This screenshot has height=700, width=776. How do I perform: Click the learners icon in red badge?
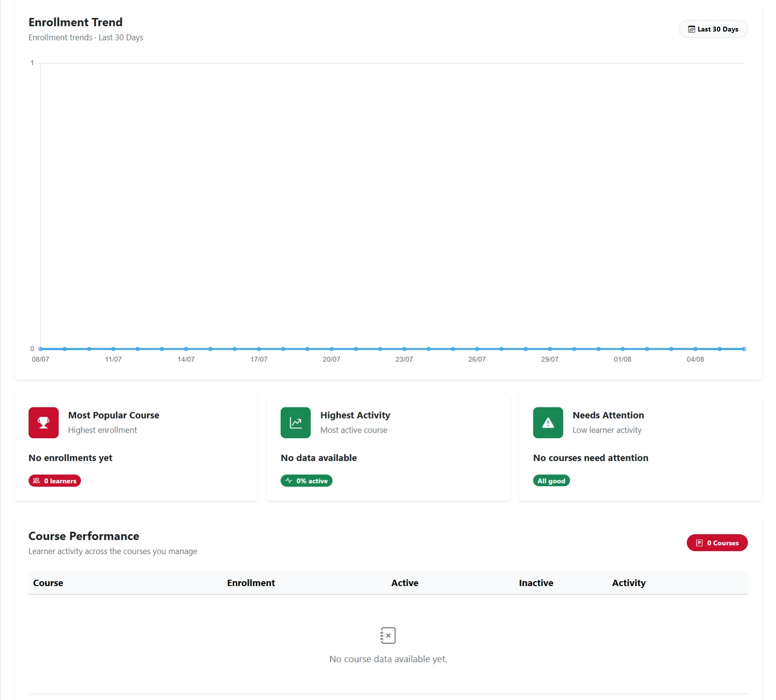point(36,481)
